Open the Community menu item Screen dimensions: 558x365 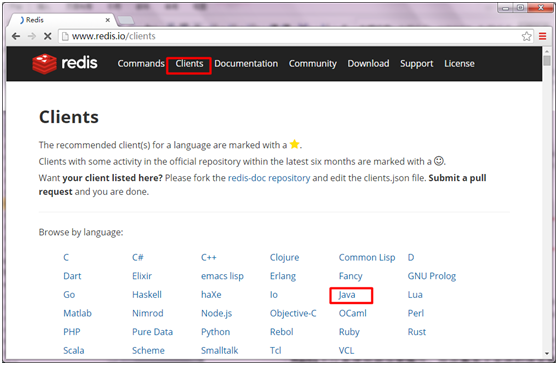[312, 64]
